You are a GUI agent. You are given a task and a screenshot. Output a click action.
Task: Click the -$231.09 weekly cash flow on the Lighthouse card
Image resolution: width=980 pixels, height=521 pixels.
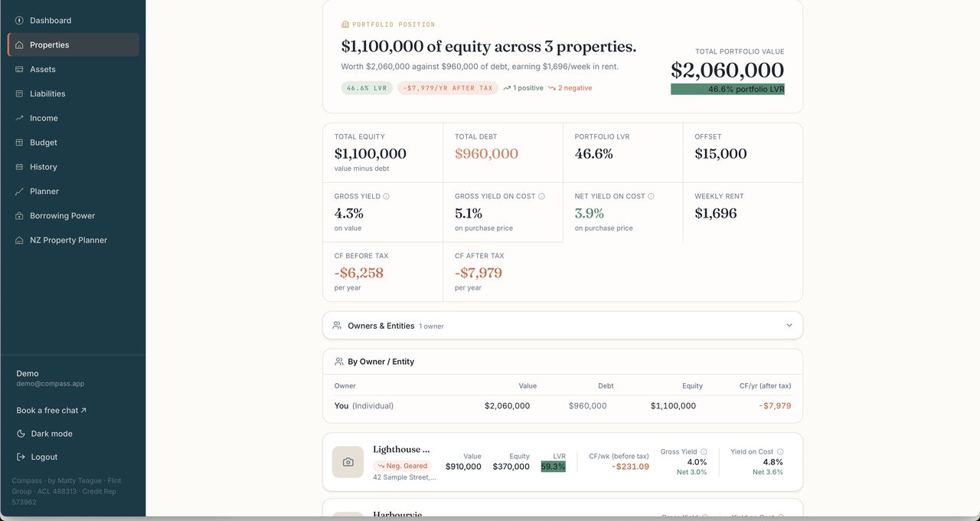pos(630,467)
